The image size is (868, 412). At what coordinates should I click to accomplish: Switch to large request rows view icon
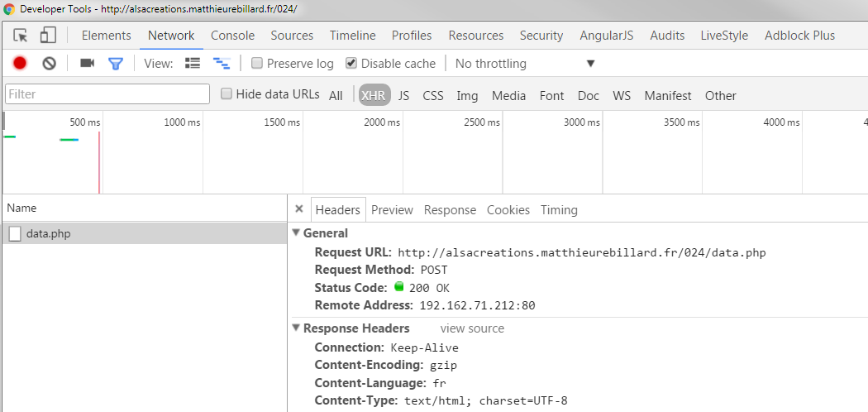pos(192,63)
